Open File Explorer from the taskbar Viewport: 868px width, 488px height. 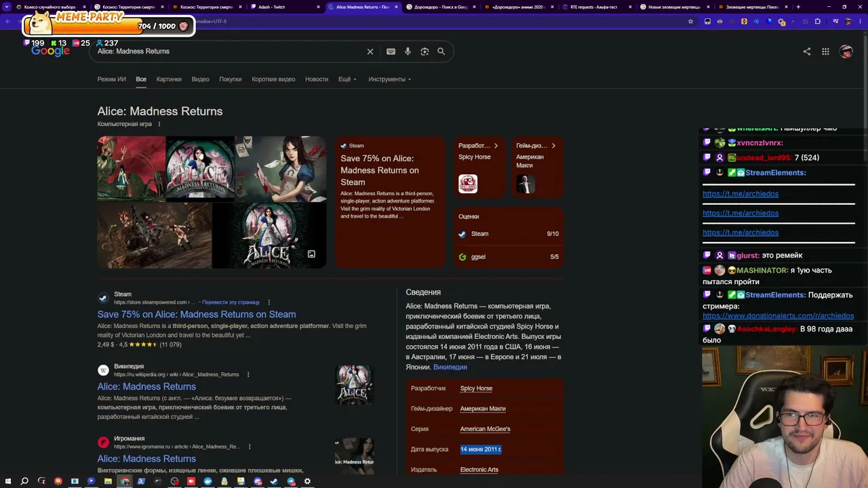coord(108,481)
